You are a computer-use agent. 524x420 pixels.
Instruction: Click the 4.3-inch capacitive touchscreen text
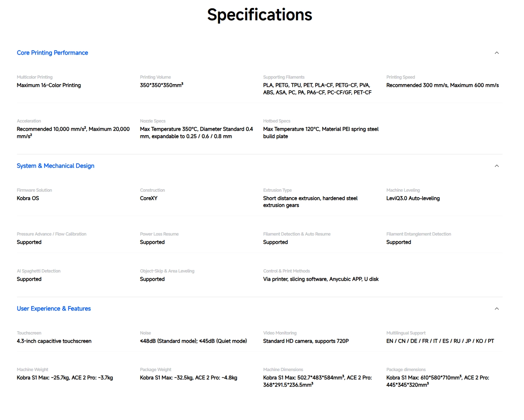pyautogui.click(x=54, y=341)
